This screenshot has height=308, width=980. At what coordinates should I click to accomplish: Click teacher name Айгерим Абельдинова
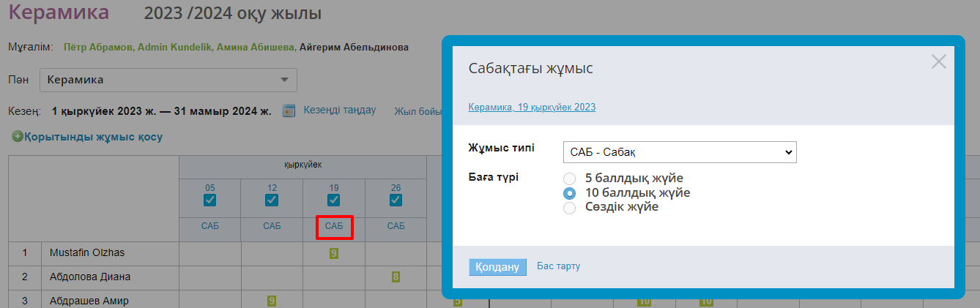pyautogui.click(x=354, y=48)
